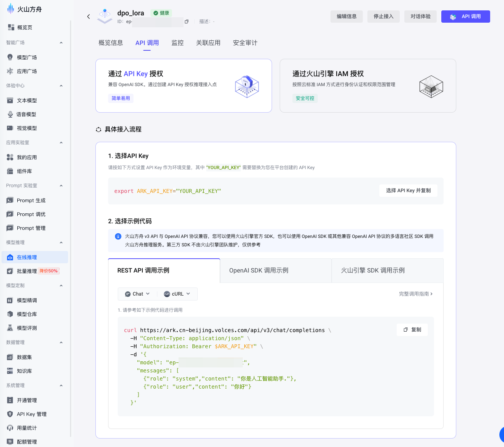Screen dimensions: 504x447
Task: Click the 复制 code button
Action: (x=412, y=330)
